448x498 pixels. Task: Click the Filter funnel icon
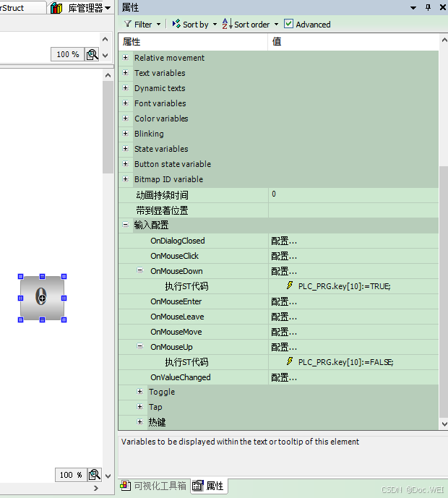128,24
